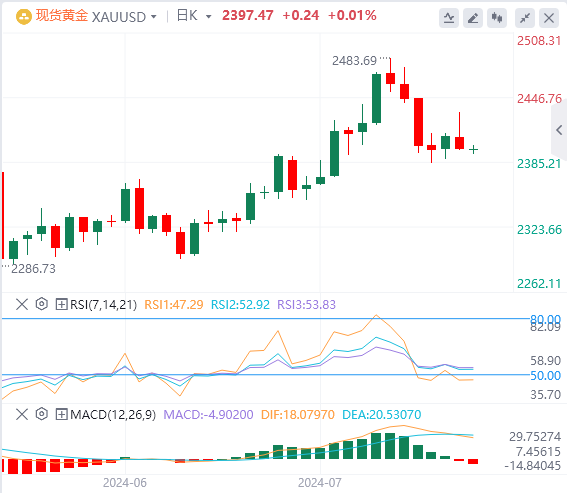567x493 pixels.
Task: Click the current price 2397.47
Action: tap(248, 16)
